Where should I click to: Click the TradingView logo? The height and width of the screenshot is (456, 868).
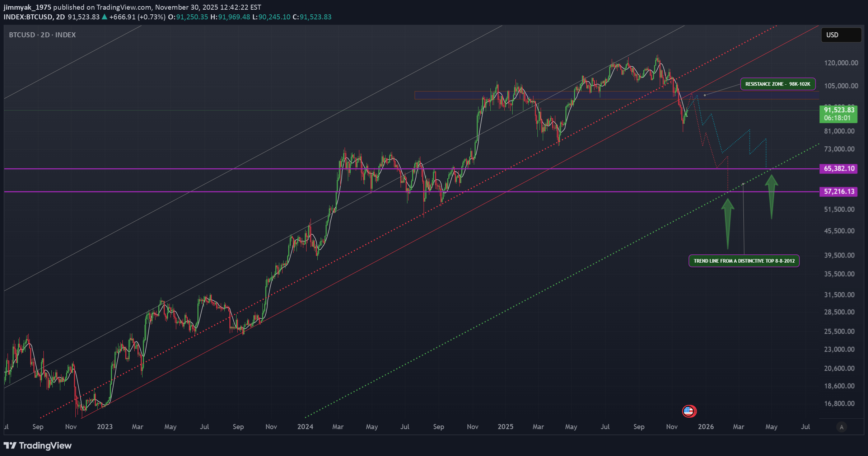37,446
